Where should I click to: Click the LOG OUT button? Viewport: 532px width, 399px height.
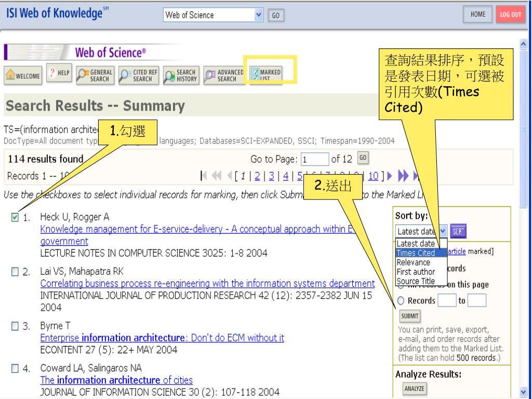click(x=510, y=14)
